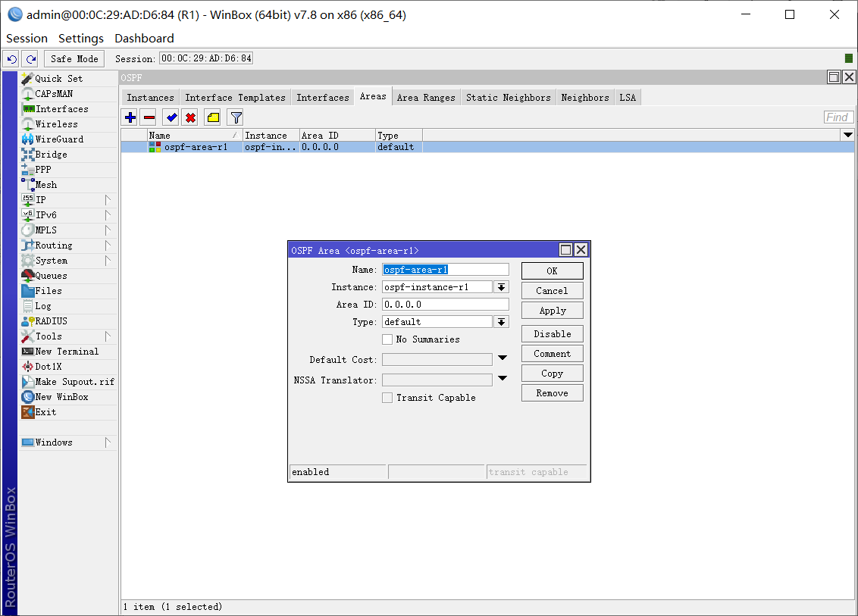
Task: Open the Dashboard menu
Action: (145, 39)
